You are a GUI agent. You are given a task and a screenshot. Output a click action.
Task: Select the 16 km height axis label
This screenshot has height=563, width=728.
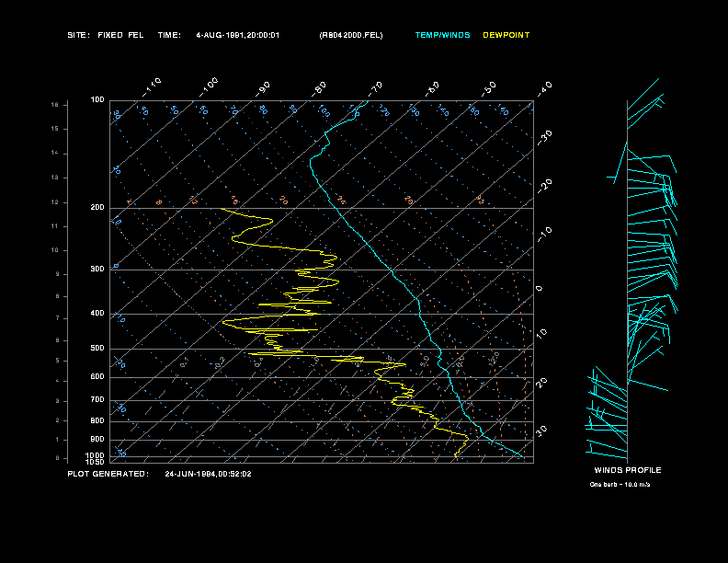click(55, 105)
